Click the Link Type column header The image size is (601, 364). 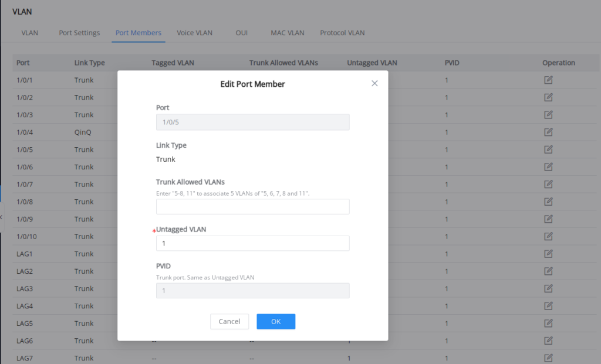[89, 63]
